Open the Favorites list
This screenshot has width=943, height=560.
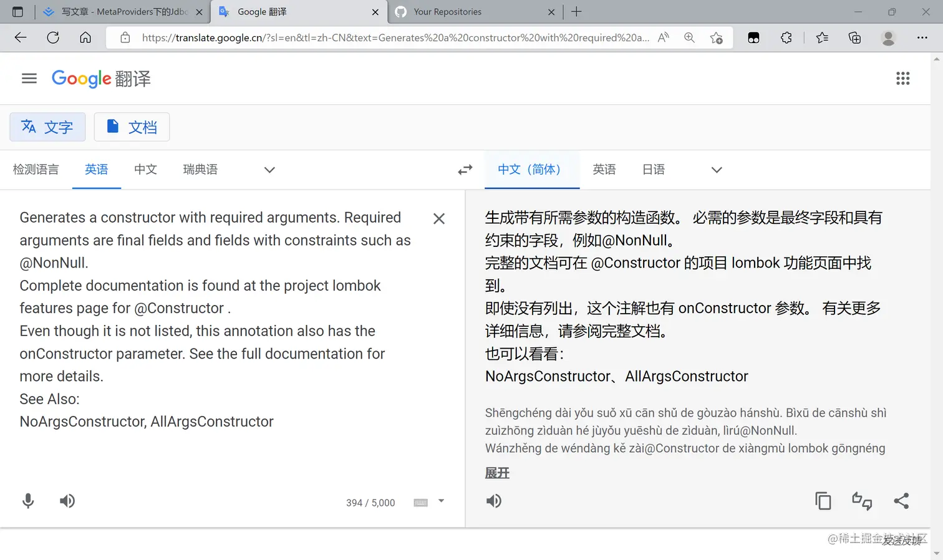(x=822, y=37)
